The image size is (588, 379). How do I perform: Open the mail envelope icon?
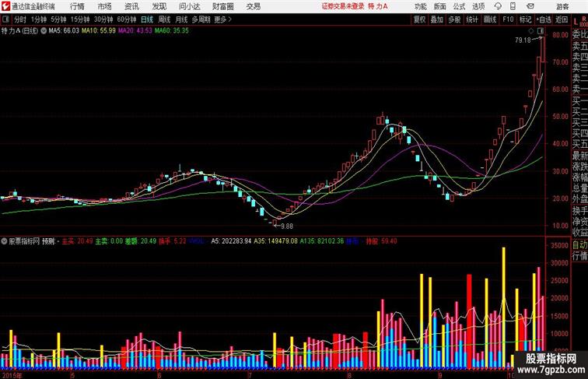[530, 6]
